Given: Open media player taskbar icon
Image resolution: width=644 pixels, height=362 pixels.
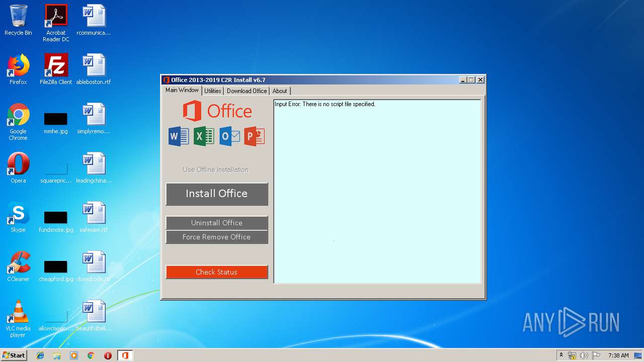Looking at the screenshot, I should tap(74, 355).
